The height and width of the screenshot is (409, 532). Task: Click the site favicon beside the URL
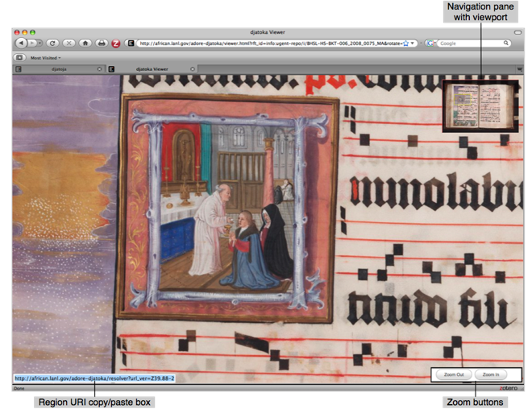[x=131, y=43]
